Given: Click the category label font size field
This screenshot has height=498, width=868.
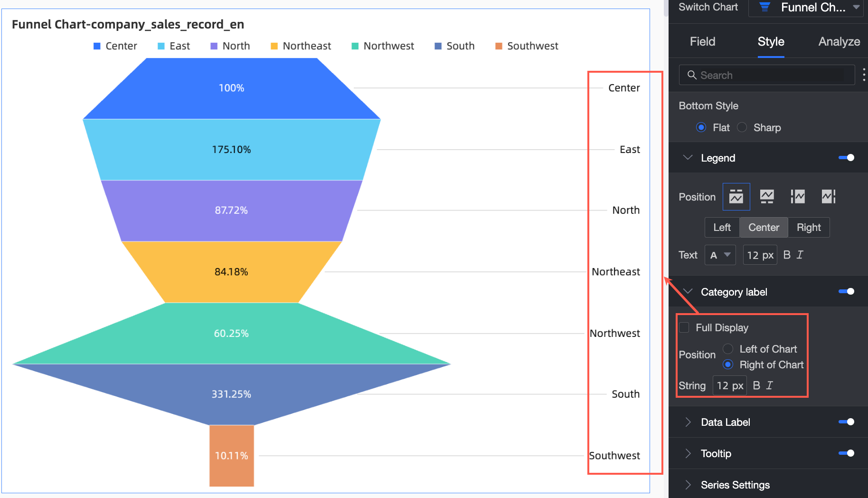Looking at the screenshot, I should (x=730, y=385).
